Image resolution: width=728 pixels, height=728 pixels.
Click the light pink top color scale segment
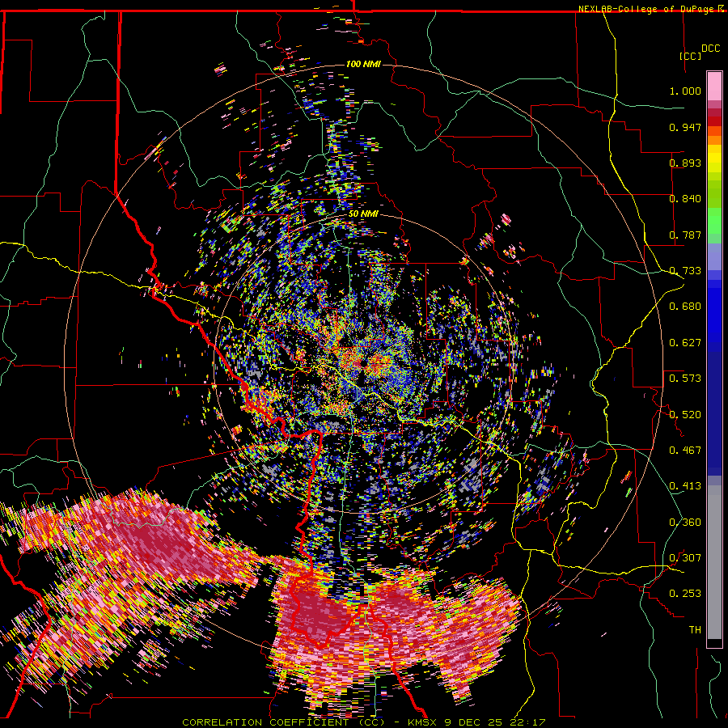(x=714, y=86)
